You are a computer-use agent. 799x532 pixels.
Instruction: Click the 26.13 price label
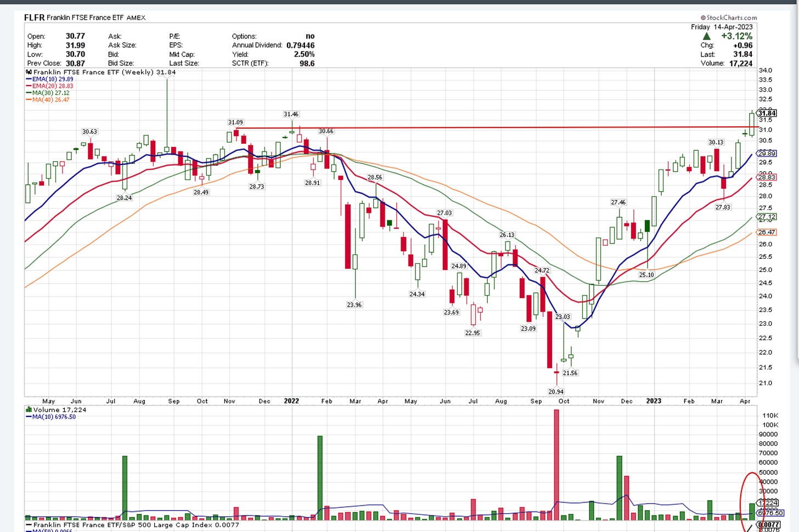pos(507,235)
